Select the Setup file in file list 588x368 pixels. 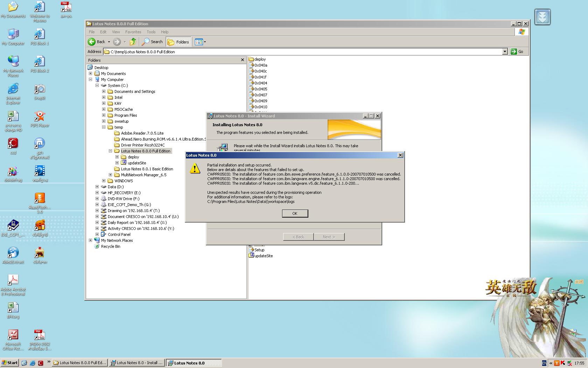click(259, 250)
